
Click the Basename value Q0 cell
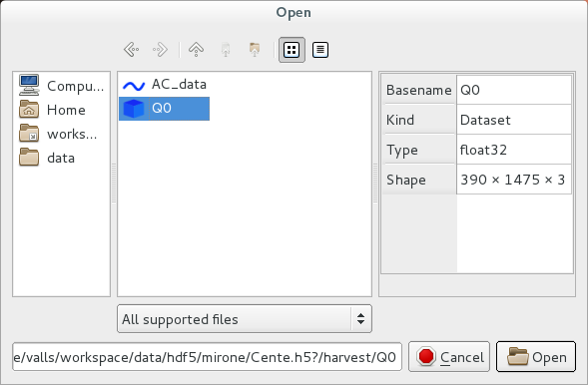click(x=514, y=90)
